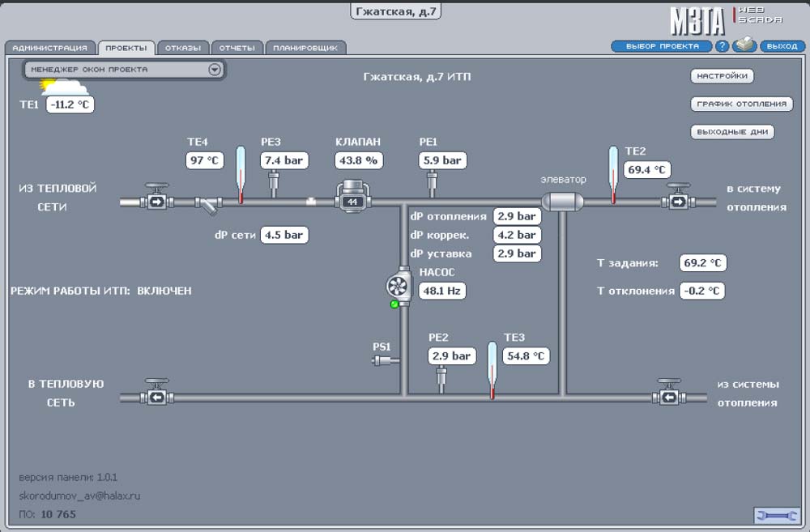
Task: Click the dP уставка 2.9 bar field
Action: pyautogui.click(x=517, y=253)
